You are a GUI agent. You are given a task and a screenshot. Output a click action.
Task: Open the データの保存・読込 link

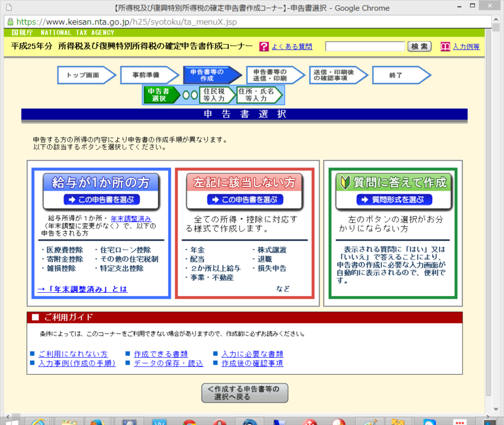168,363
